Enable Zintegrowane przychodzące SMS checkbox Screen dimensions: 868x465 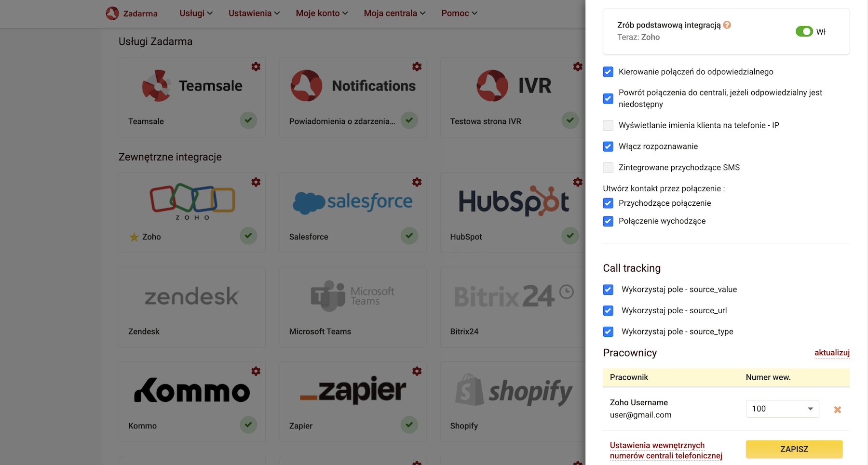coord(608,168)
